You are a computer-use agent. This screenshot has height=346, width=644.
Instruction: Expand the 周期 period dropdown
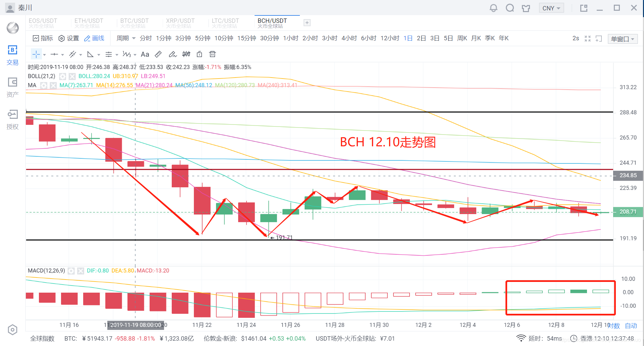[126, 38]
